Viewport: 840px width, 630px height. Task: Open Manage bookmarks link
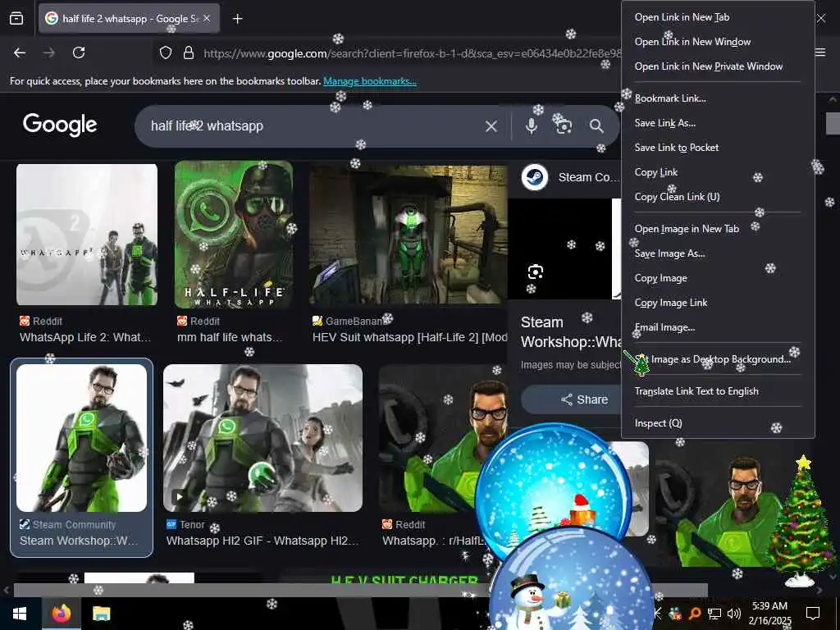(x=370, y=81)
